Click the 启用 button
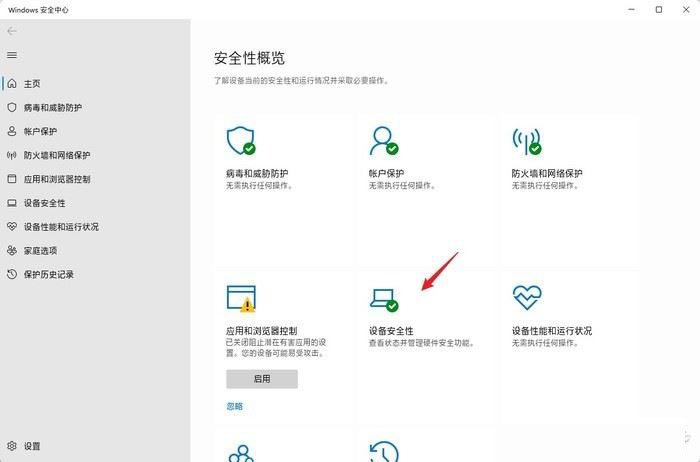This screenshot has height=462, width=700. (x=262, y=379)
